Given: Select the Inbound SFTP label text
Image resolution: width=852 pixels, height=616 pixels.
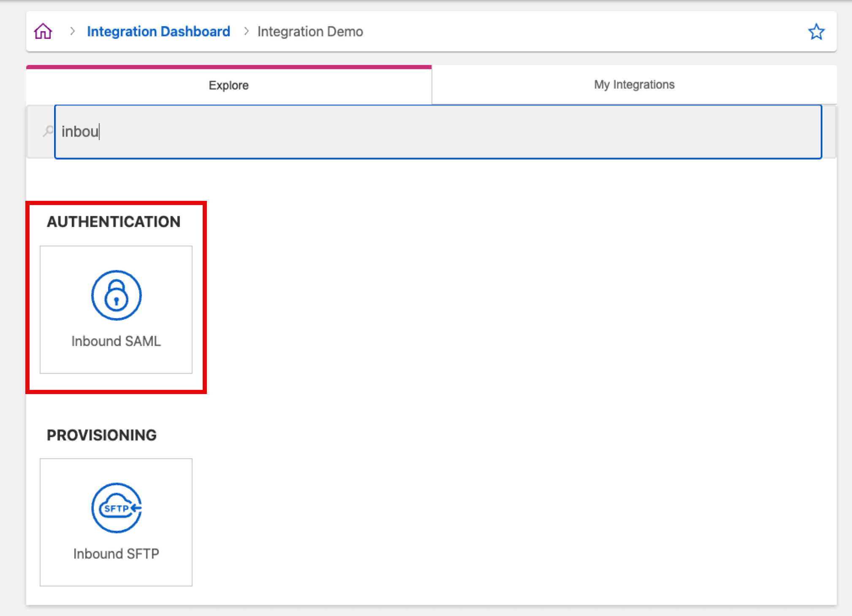Looking at the screenshot, I should (116, 554).
